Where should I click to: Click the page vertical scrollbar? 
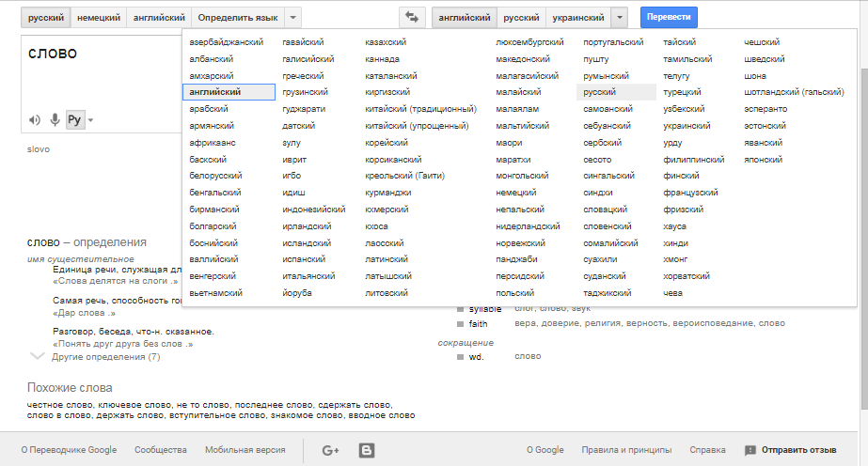(863, 238)
